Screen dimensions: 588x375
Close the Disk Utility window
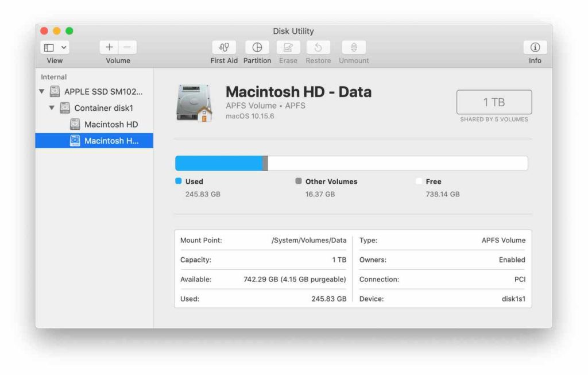pyautogui.click(x=44, y=31)
